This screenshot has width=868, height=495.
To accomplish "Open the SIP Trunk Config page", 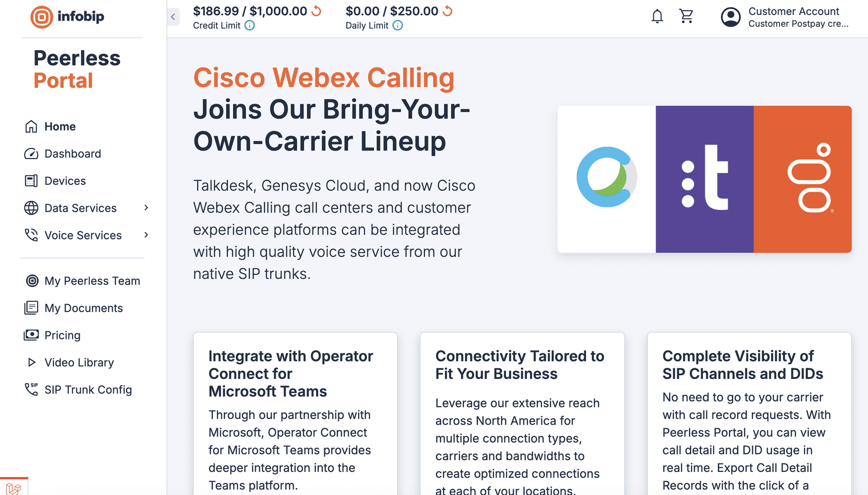I will pos(88,390).
